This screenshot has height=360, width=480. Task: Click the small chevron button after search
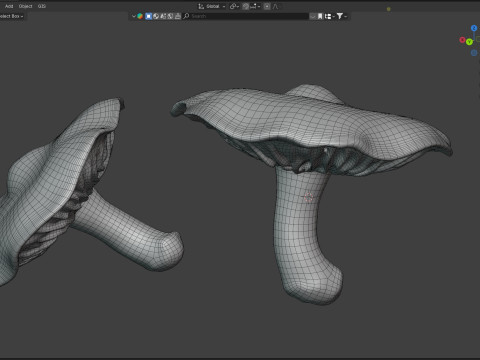pyautogui.click(x=313, y=16)
